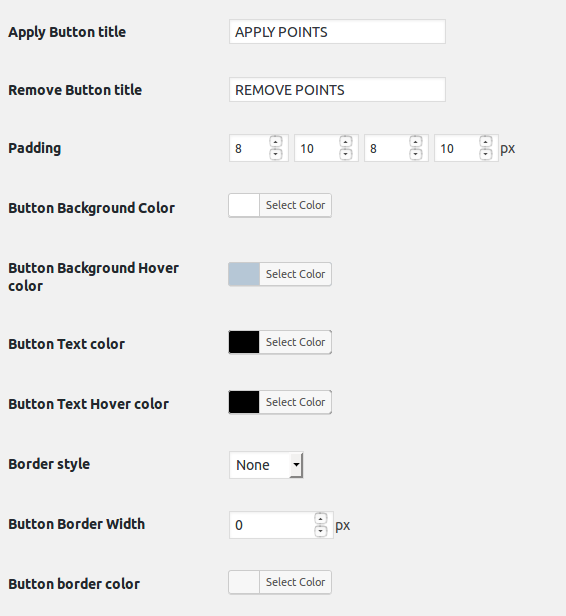Select Color for Button Background Hover color
The width and height of the screenshot is (566, 616).
click(x=295, y=274)
